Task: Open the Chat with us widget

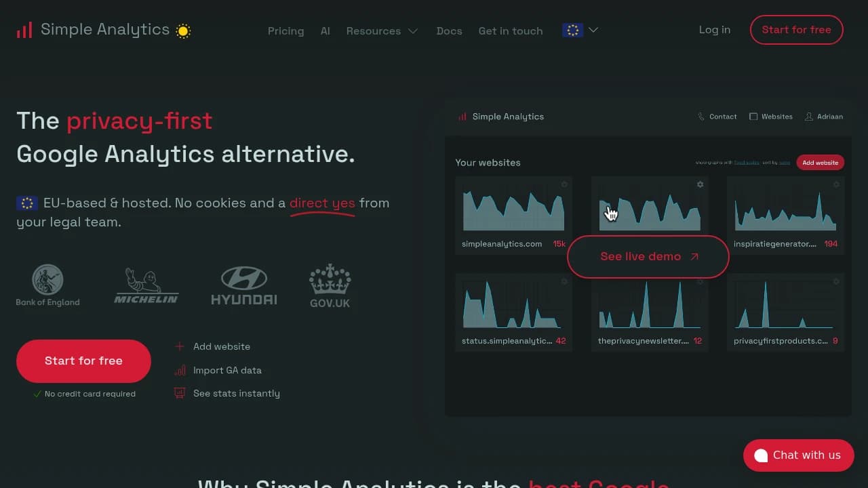Action: pos(798,455)
